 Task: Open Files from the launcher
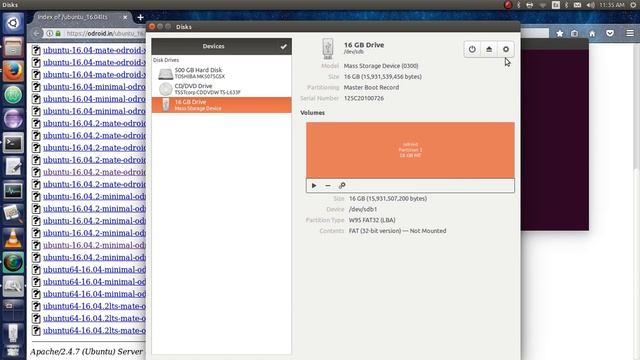click(x=13, y=47)
